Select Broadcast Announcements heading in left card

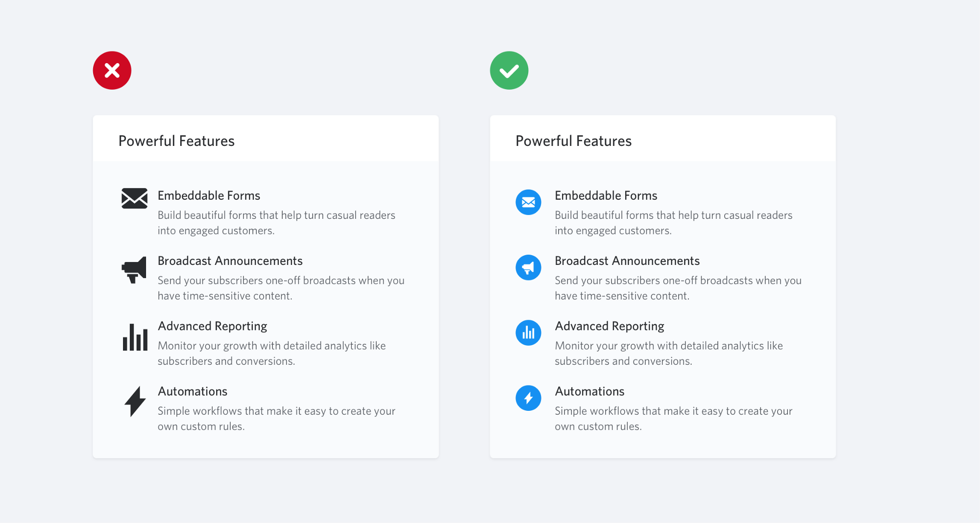point(230,261)
